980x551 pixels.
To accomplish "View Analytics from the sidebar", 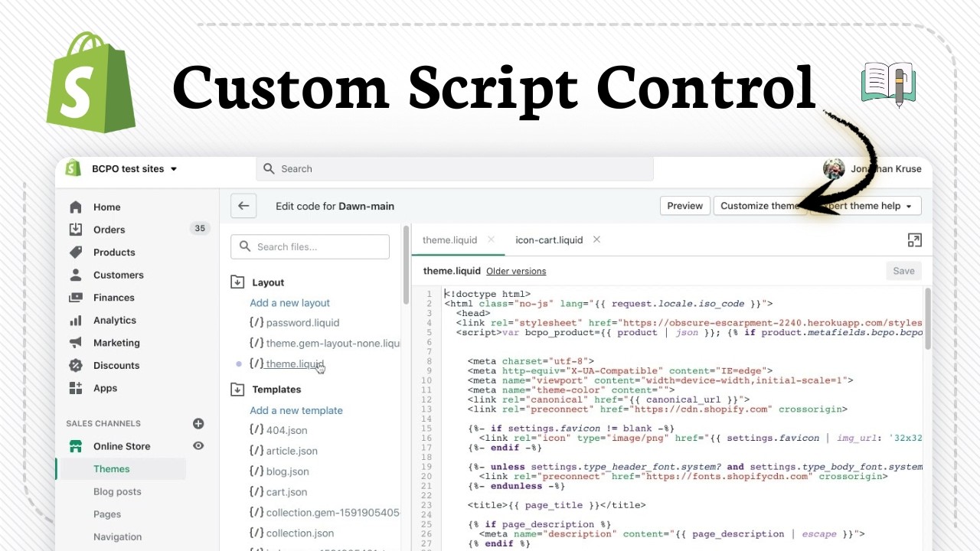I will coord(115,320).
